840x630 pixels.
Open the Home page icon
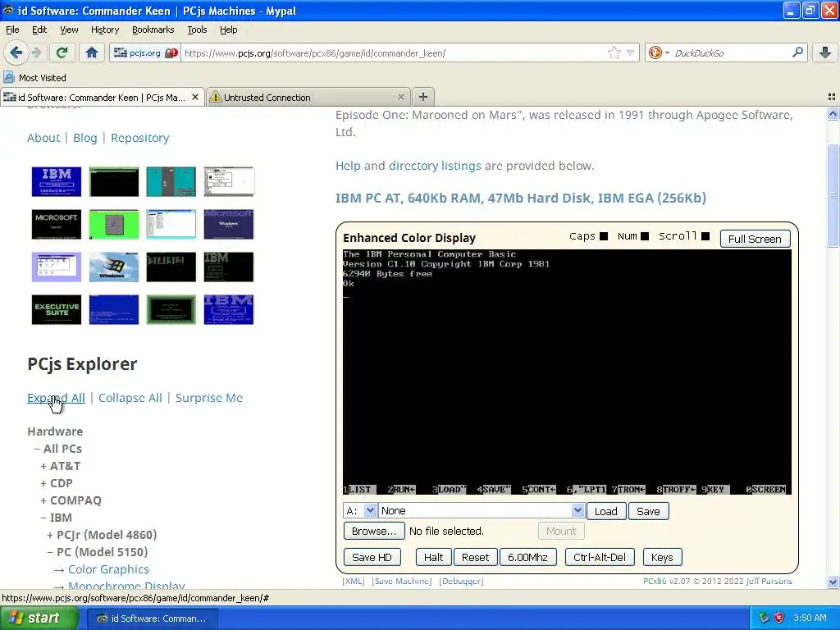pos(92,52)
